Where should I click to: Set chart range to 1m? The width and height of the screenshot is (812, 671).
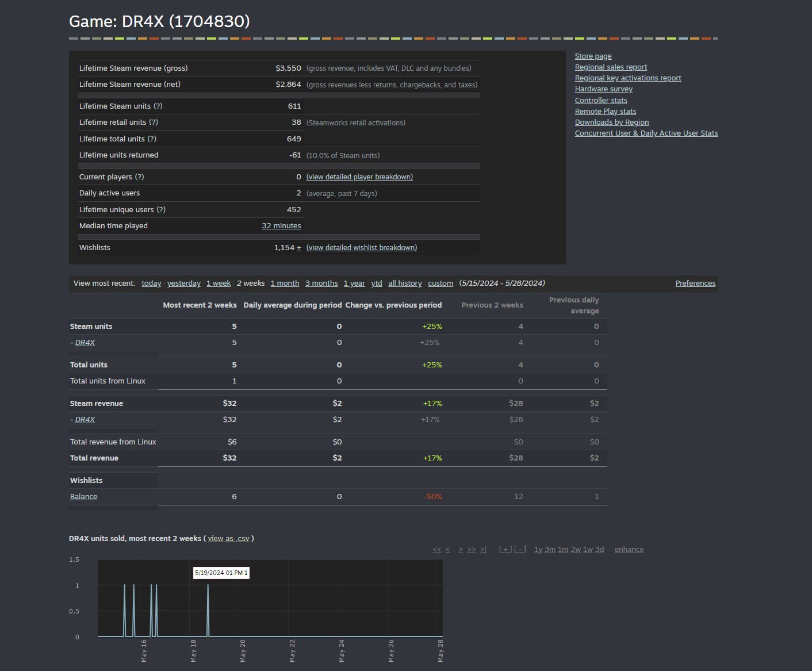click(x=563, y=549)
